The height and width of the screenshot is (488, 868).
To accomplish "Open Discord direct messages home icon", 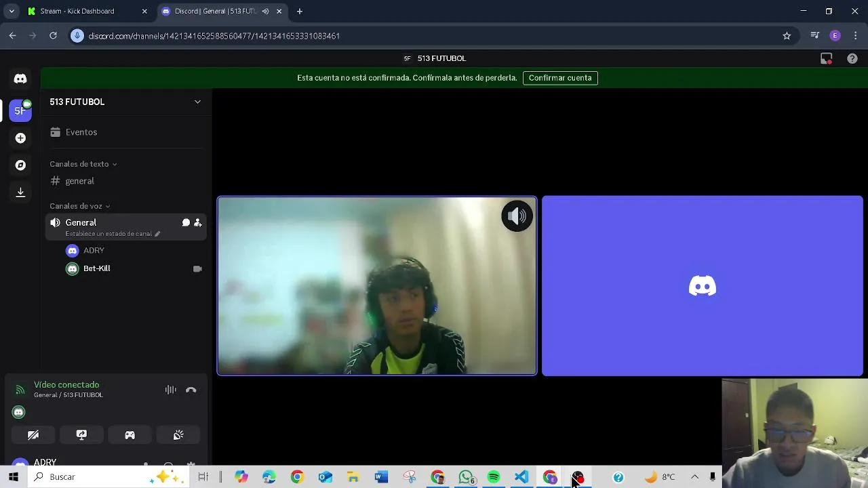I will pos(20,79).
